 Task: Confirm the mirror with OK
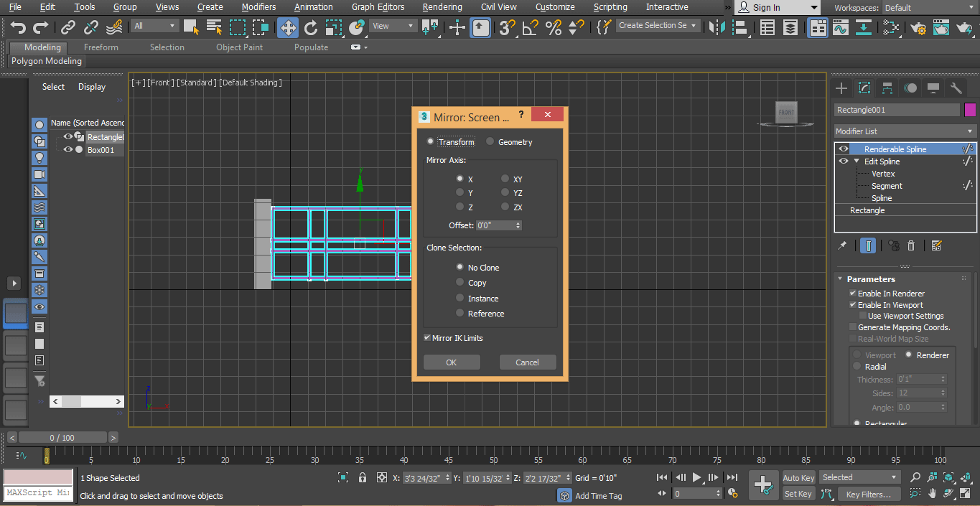[x=452, y=362]
